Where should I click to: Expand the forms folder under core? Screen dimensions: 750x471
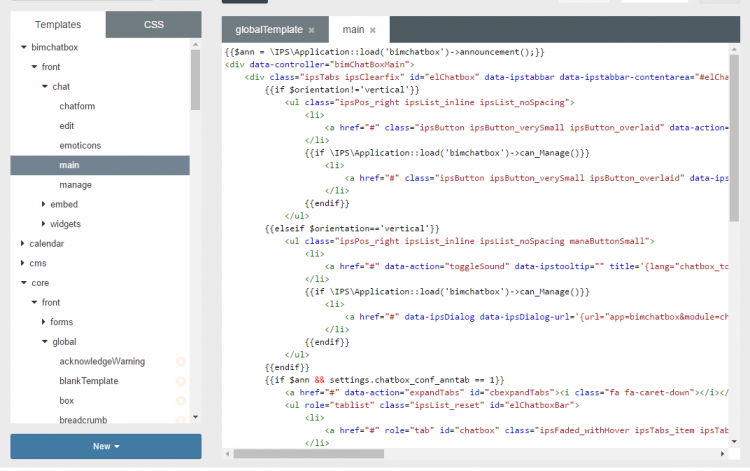[x=43, y=322]
